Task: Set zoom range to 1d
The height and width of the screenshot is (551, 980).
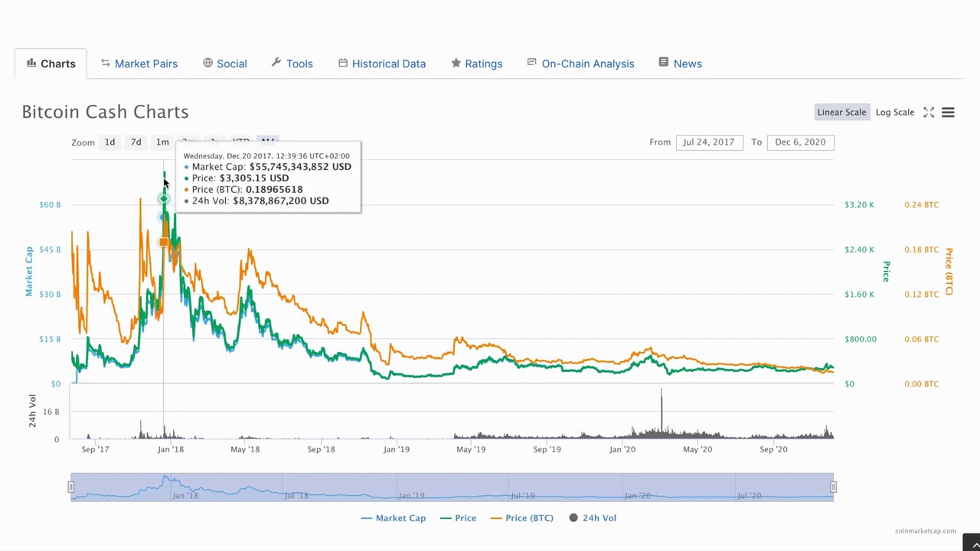Action: click(x=109, y=142)
